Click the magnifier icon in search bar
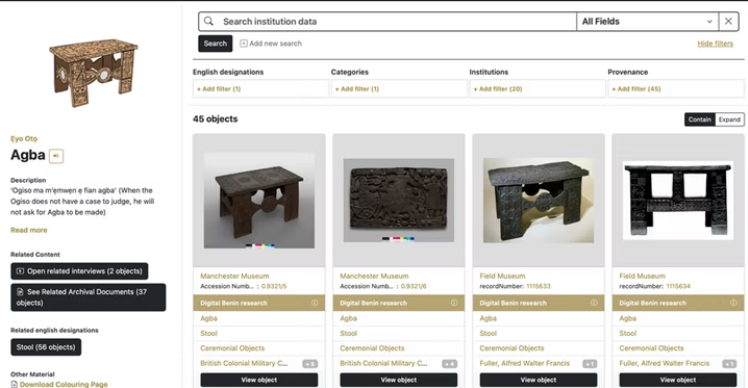 pyautogui.click(x=209, y=21)
